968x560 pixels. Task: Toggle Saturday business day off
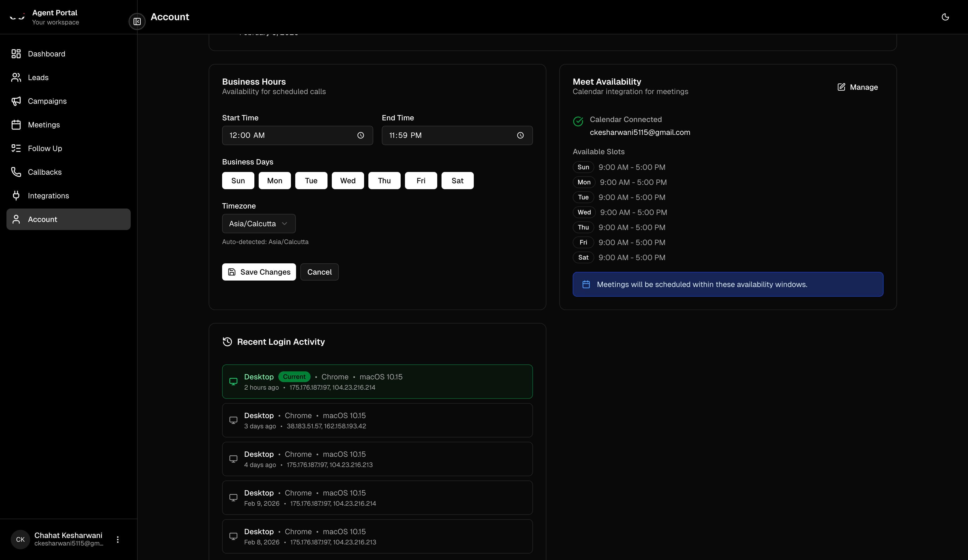pos(457,180)
